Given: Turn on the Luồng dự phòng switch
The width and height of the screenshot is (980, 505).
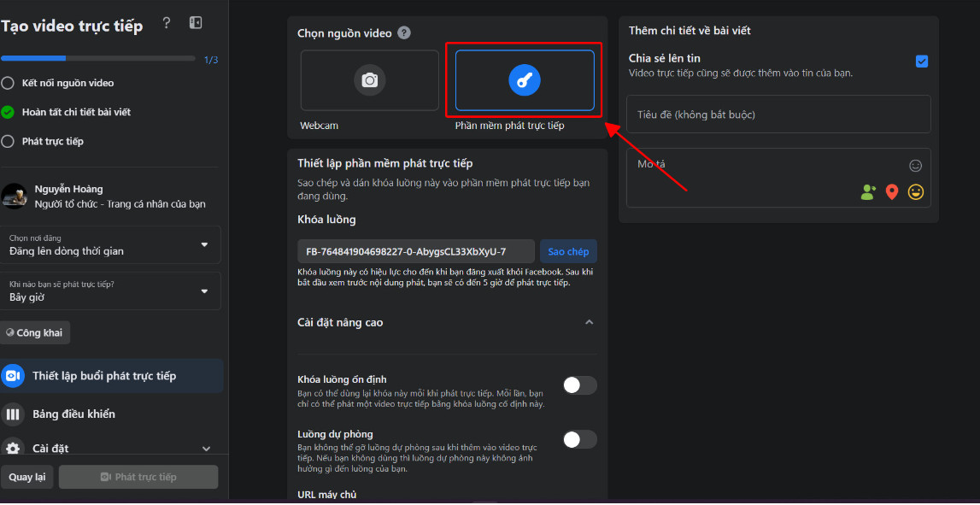Looking at the screenshot, I should 580,439.
